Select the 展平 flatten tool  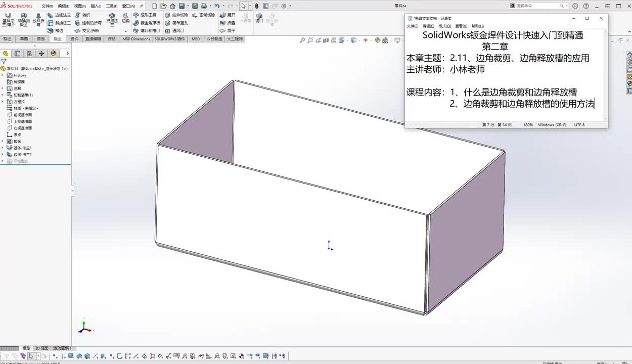228,30
